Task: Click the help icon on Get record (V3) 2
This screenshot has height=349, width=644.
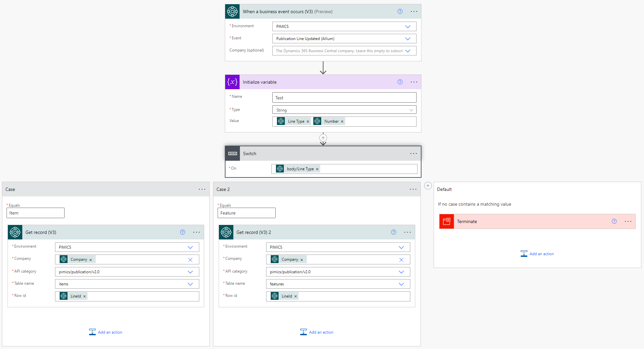Action: point(393,232)
